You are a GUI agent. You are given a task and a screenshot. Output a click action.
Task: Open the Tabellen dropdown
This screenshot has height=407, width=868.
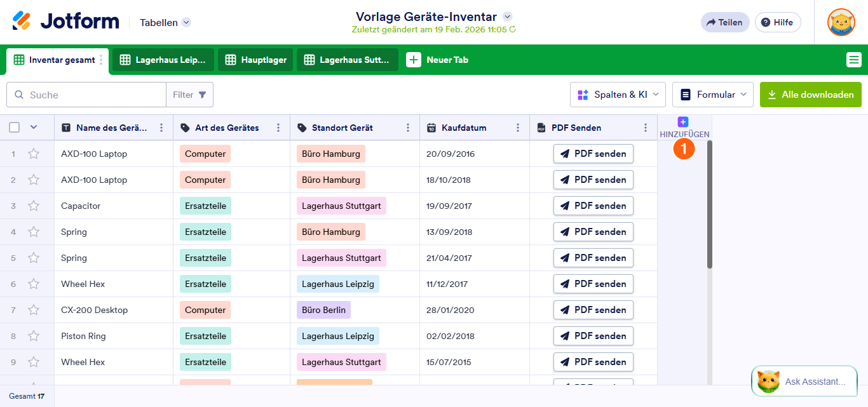click(x=164, y=22)
